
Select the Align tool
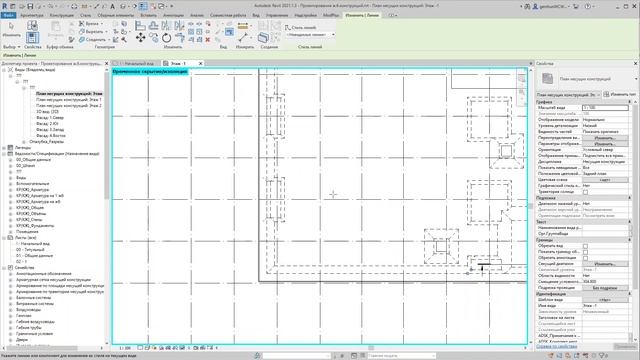pos(140,26)
